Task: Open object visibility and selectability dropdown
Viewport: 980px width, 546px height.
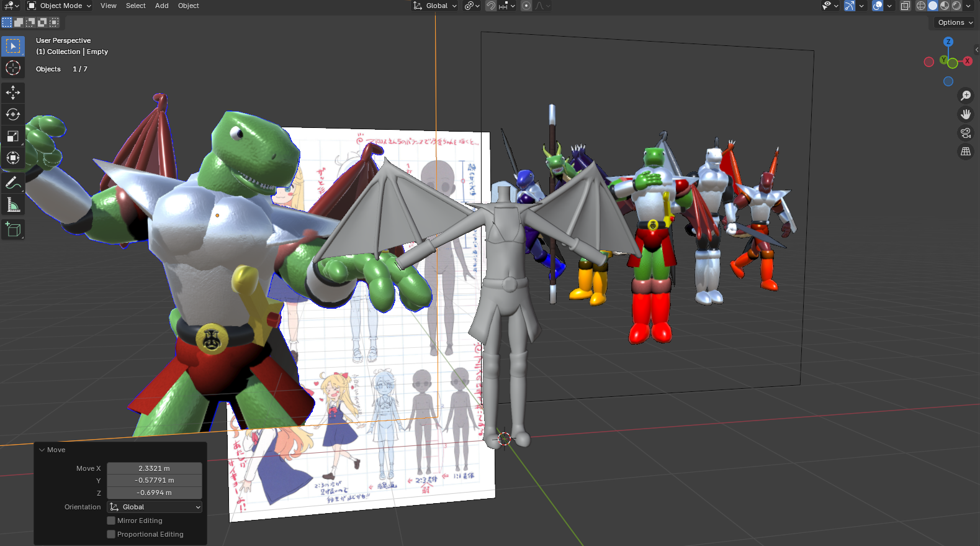Action: pos(830,6)
